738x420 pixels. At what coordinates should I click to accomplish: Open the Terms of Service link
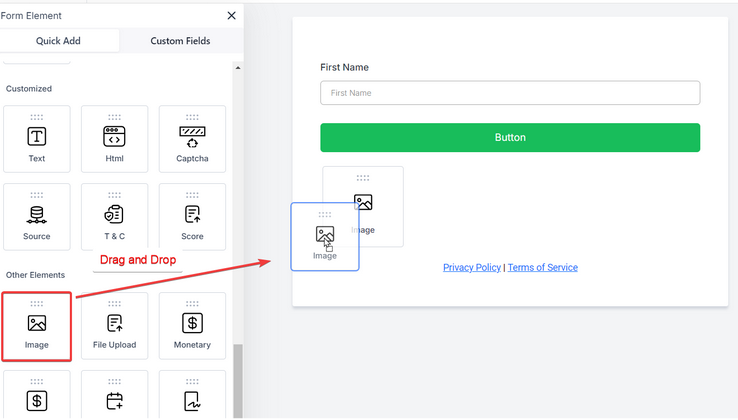[x=543, y=267]
